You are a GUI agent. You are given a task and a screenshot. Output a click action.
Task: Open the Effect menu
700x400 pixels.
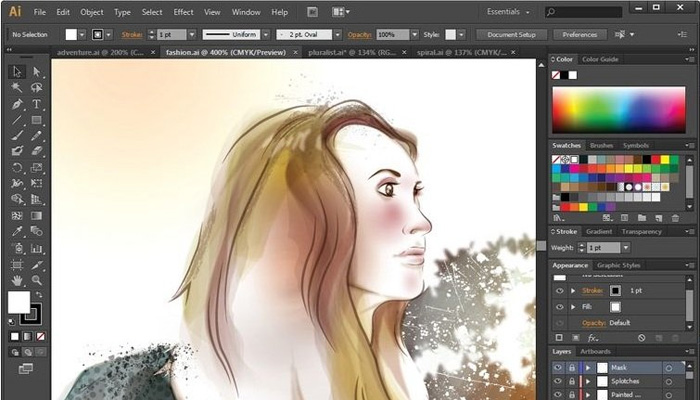coord(183,12)
